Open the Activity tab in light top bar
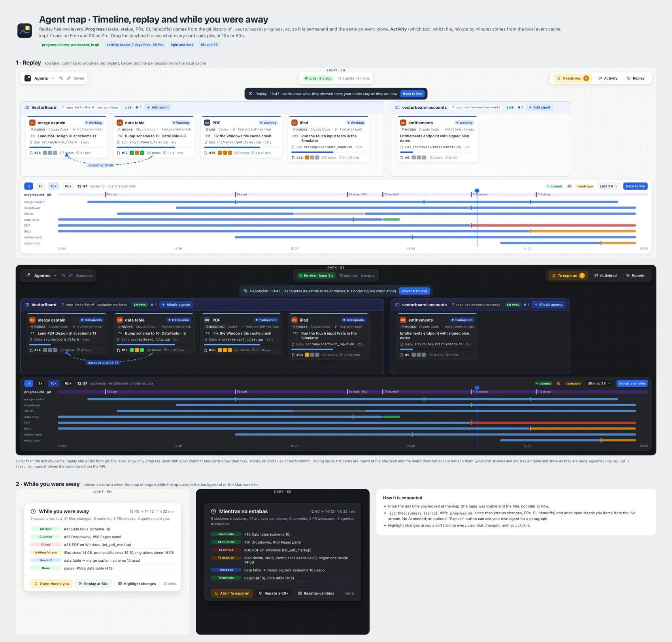 point(608,78)
